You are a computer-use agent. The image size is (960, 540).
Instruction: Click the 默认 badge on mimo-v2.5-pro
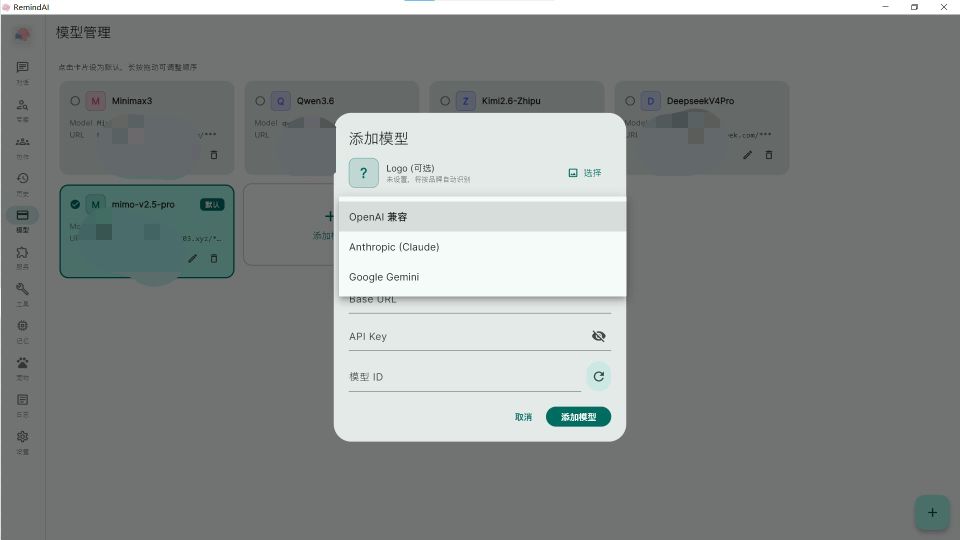click(212, 204)
